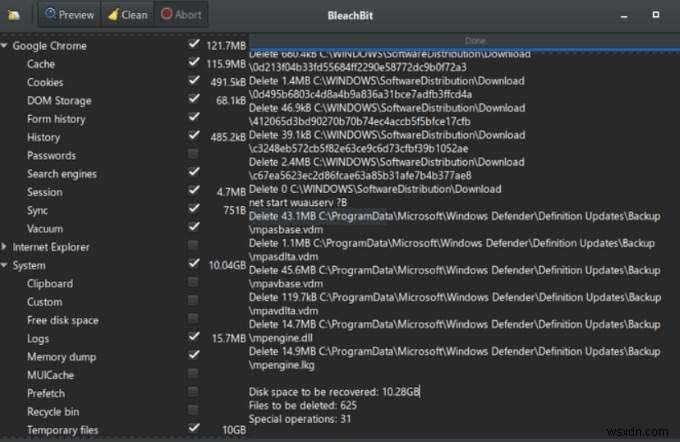Click the 10.04GB size value for System
This screenshot has width=680, height=442.
click(227, 265)
